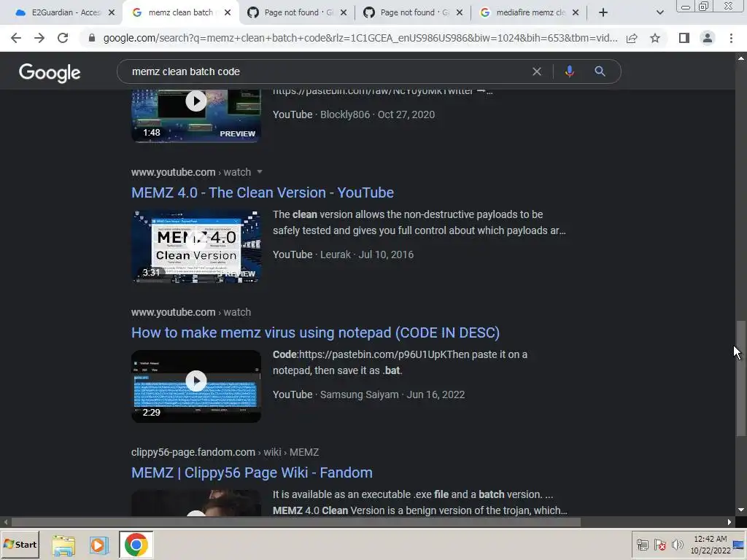The width and height of the screenshot is (747, 560).
Task: Click the URL address bar
Action: (360, 38)
